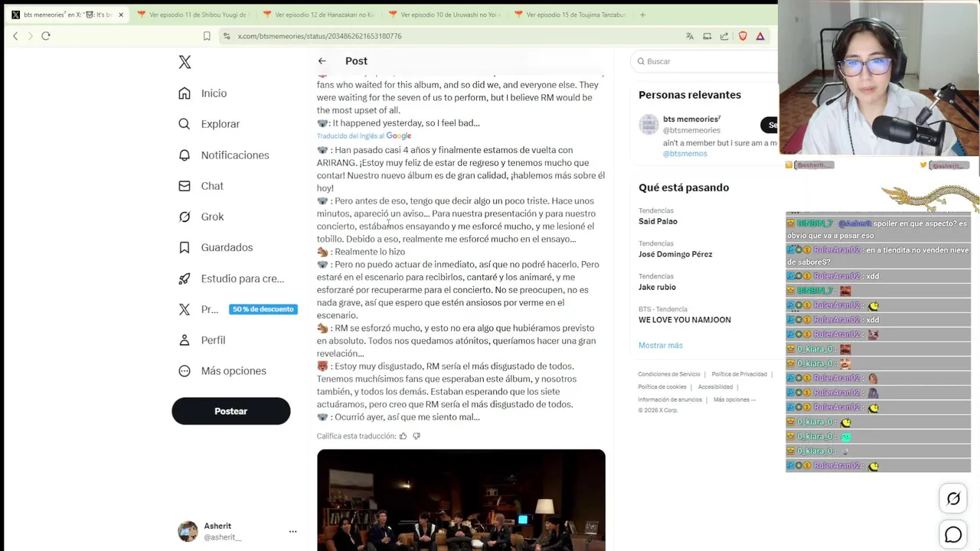Rate translation with thumbs down
The height and width of the screenshot is (551, 980).
point(416,436)
